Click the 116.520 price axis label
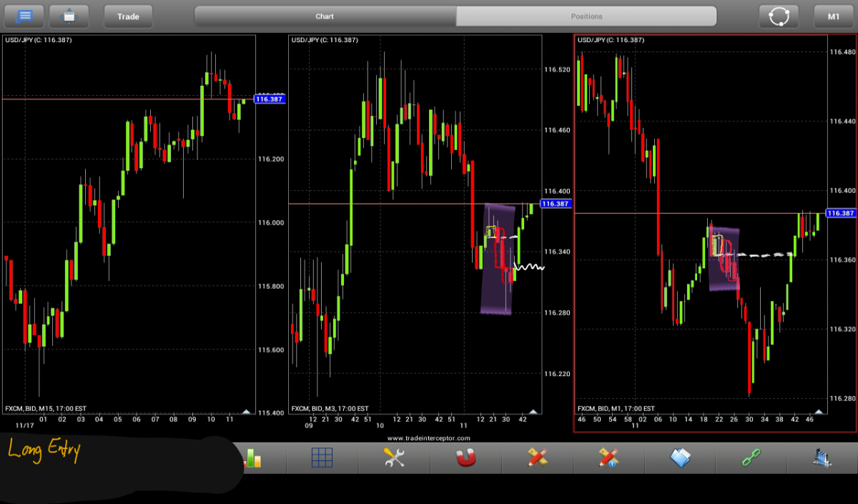The image size is (858, 504). 557,69
